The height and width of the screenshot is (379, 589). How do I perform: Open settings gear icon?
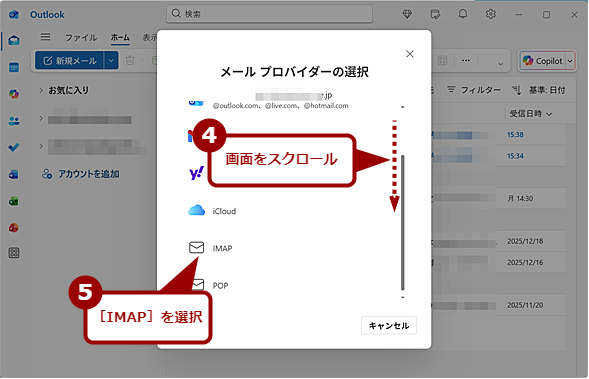coord(490,14)
